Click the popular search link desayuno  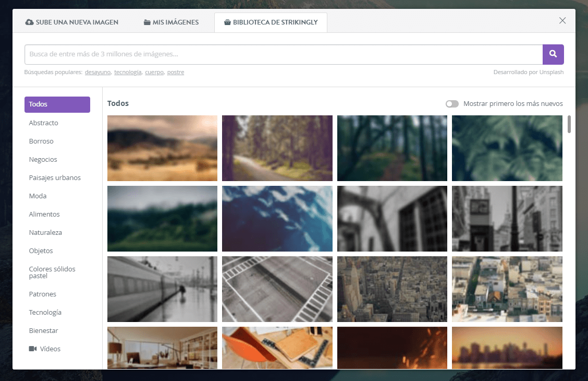(x=97, y=72)
